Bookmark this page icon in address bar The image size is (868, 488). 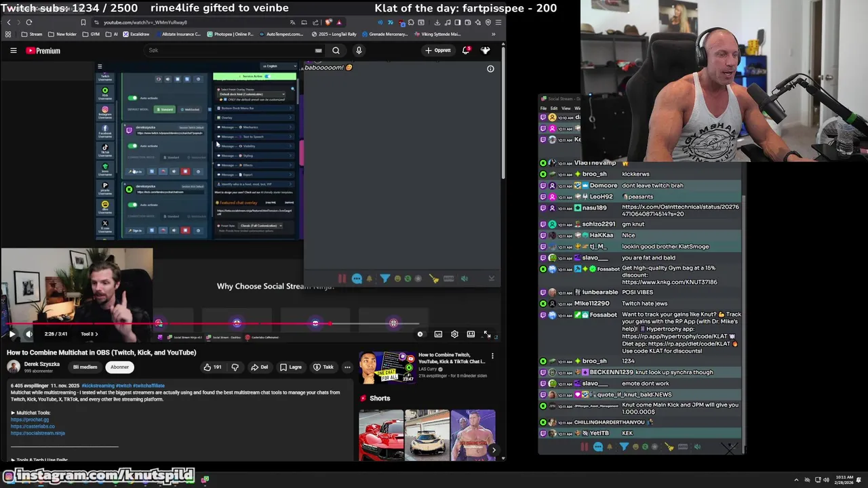coord(83,22)
